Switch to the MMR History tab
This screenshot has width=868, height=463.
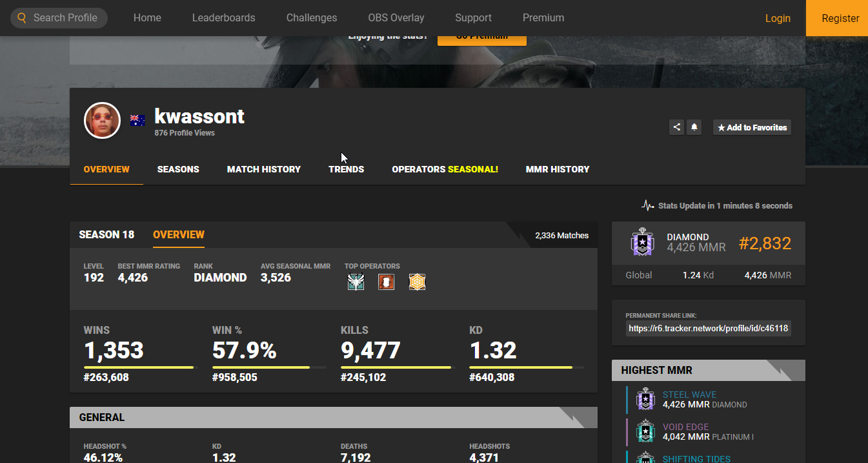[557, 169]
